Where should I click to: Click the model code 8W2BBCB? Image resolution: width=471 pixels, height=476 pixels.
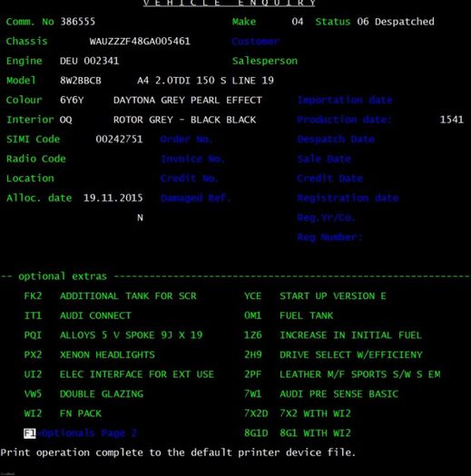[x=81, y=81]
